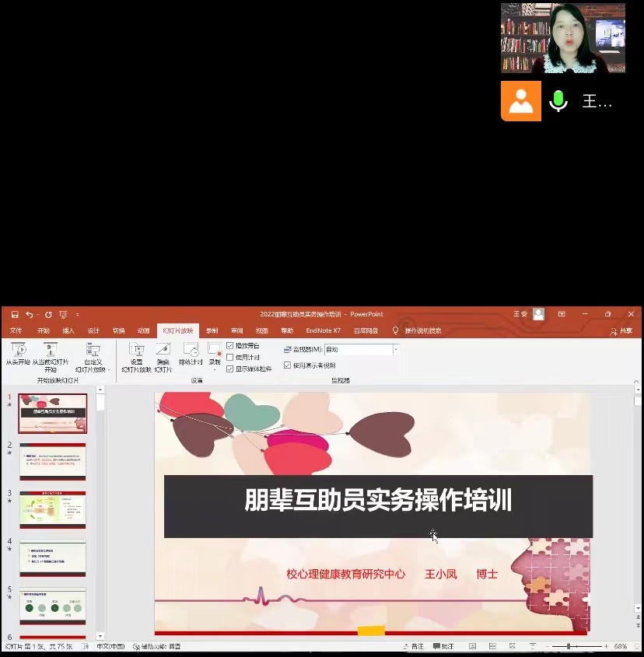The width and height of the screenshot is (644, 657).
Task: Click the Undo arrow icon
Action: pyautogui.click(x=30, y=314)
